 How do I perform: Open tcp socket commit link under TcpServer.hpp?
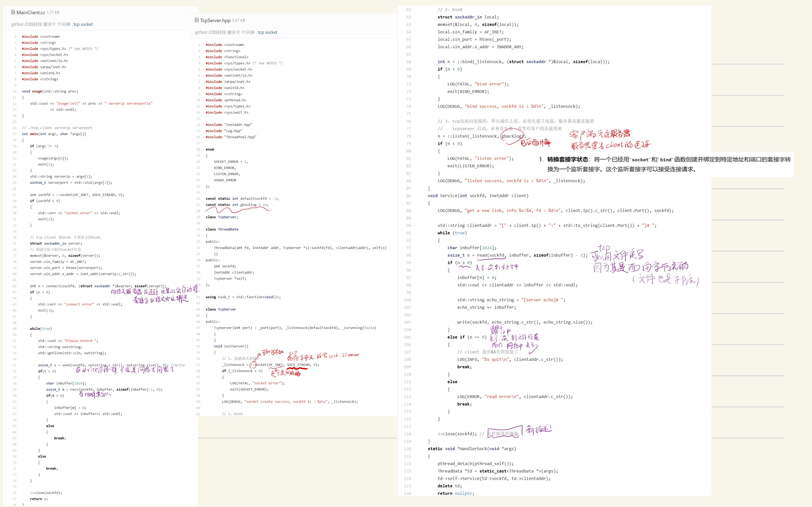pyautogui.click(x=267, y=33)
